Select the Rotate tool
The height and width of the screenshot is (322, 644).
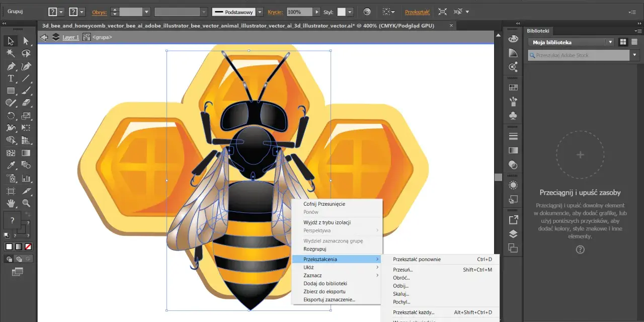tap(11, 116)
